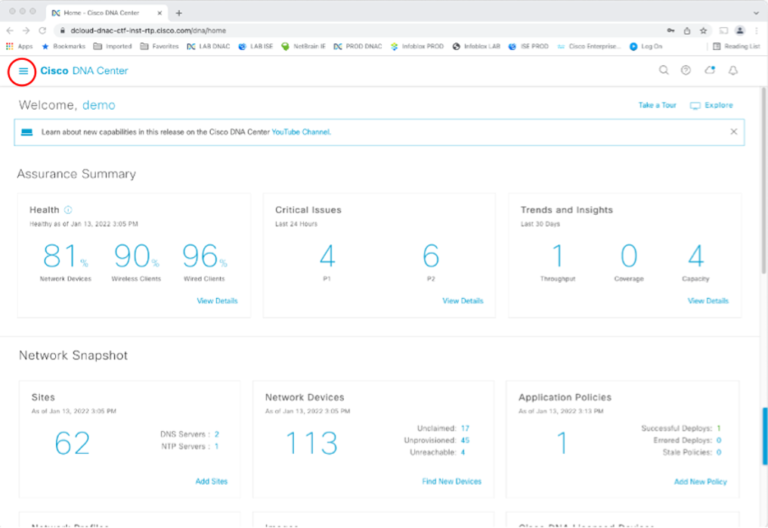Click the Unprovisioned devices count 45
This screenshot has height=528, width=768.
465,440
